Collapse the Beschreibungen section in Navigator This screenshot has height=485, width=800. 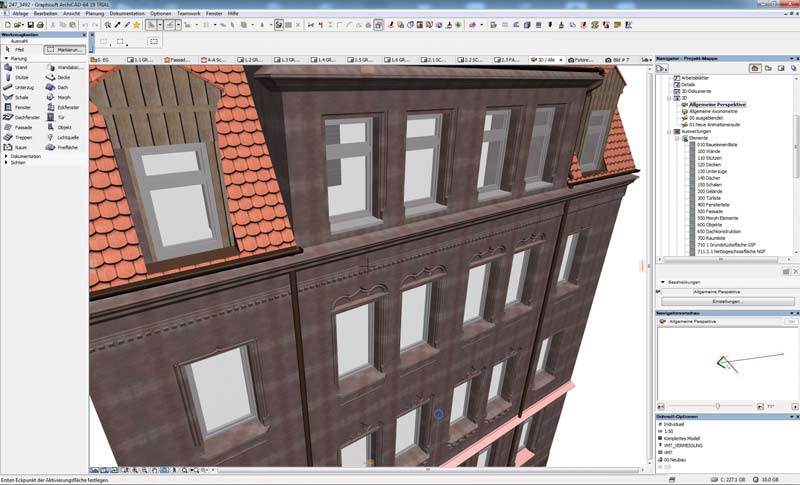[661, 282]
